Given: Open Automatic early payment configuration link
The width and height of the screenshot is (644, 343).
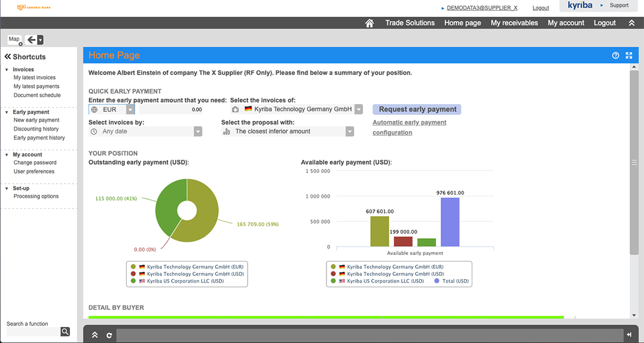Looking at the screenshot, I should click(x=410, y=128).
